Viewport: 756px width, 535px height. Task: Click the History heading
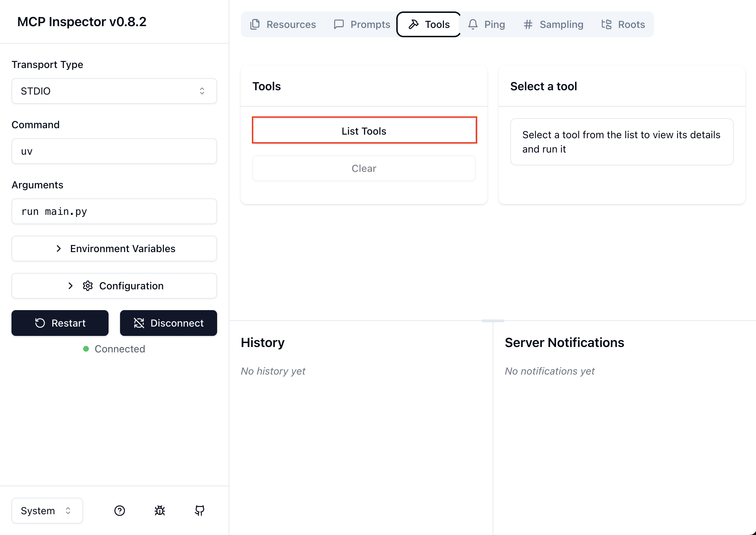pos(263,343)
